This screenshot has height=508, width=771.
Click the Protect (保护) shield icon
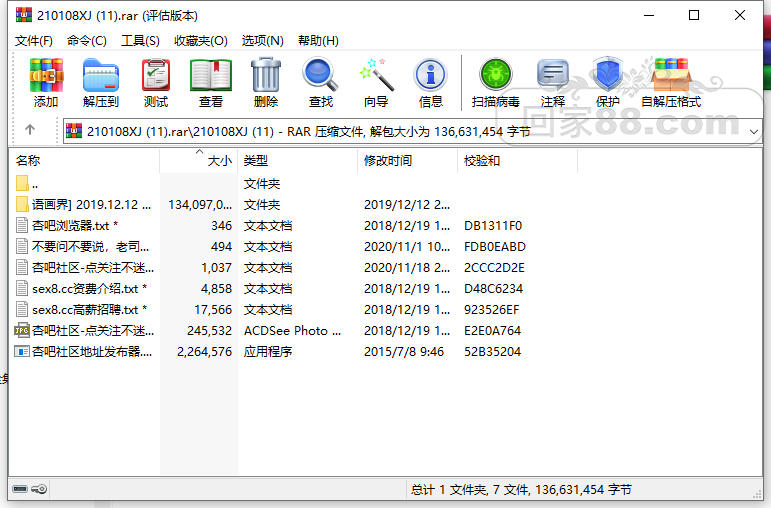click(x=608, y=74)
